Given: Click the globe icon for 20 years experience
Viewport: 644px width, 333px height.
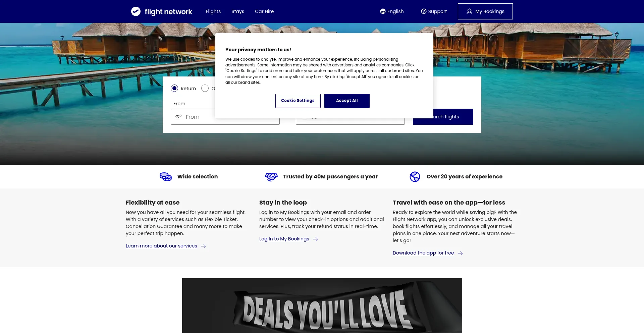Looking at the screenshot, I should click(415, 177).
